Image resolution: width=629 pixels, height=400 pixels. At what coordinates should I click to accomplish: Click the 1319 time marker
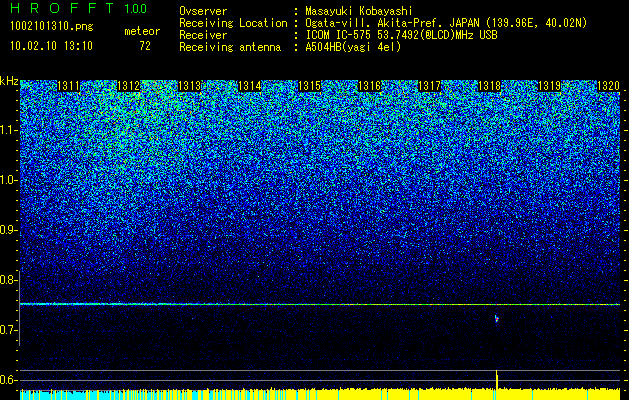(x=549, y=86)
